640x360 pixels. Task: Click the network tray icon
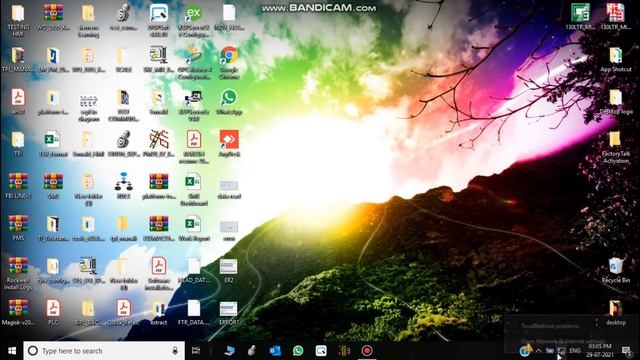point(562,351)
